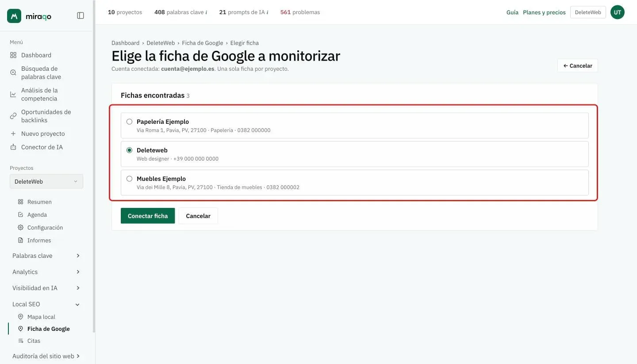This screenshot has width=637, height=364.
Task: Expand the Analytics section
Action: (46, 272)
